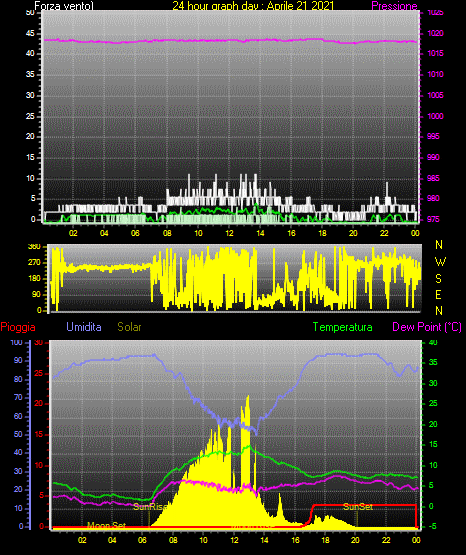Click wind speed axis value 25
The width and height of the screenshot is (466, 555).
tap(30, 116)
